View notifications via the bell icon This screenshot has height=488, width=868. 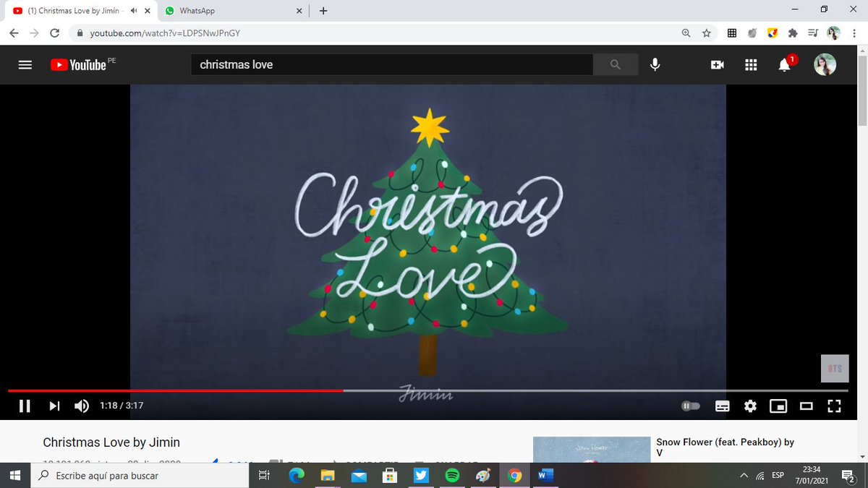click(784, 65)
